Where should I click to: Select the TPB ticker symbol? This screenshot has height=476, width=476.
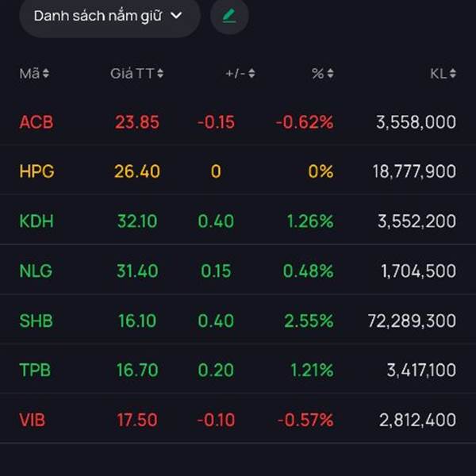tap(35, 370)
